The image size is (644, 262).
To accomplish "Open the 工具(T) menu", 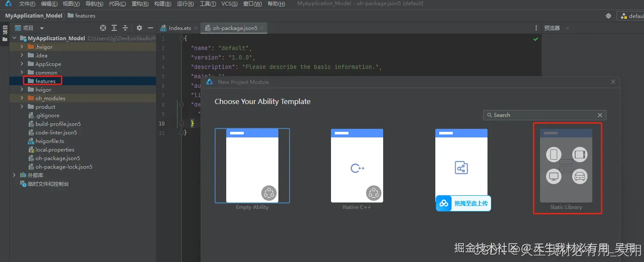I will [x=208, y=4].
